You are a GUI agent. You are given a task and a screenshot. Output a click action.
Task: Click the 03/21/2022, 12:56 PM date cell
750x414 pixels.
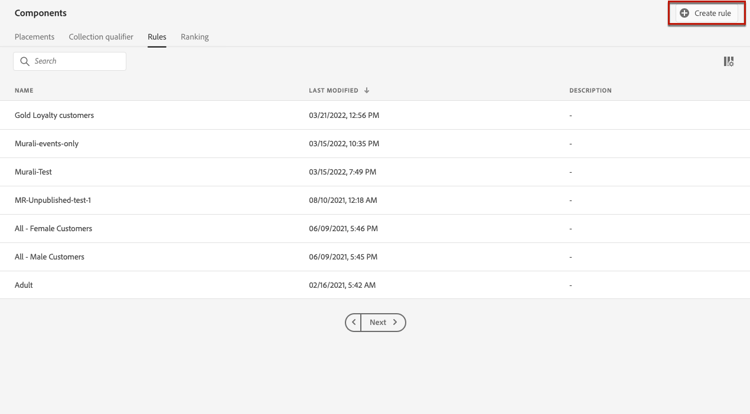[344, 115]
